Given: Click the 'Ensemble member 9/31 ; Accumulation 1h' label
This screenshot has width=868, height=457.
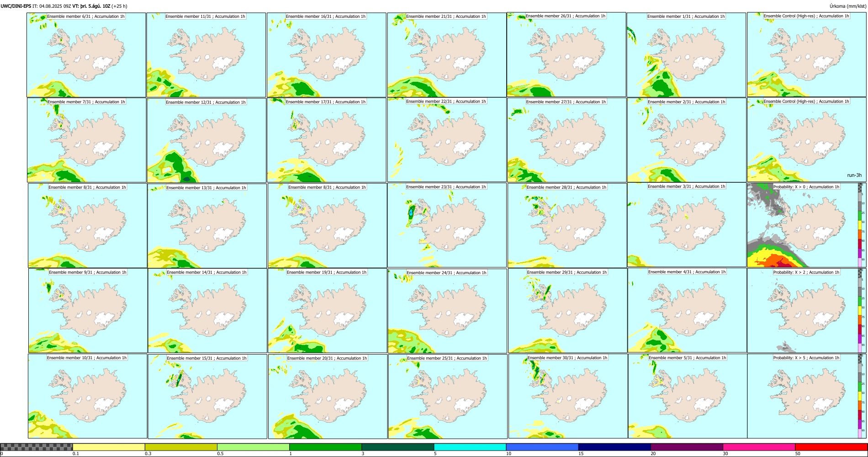Looking at the screenshot, I should 88,272.
